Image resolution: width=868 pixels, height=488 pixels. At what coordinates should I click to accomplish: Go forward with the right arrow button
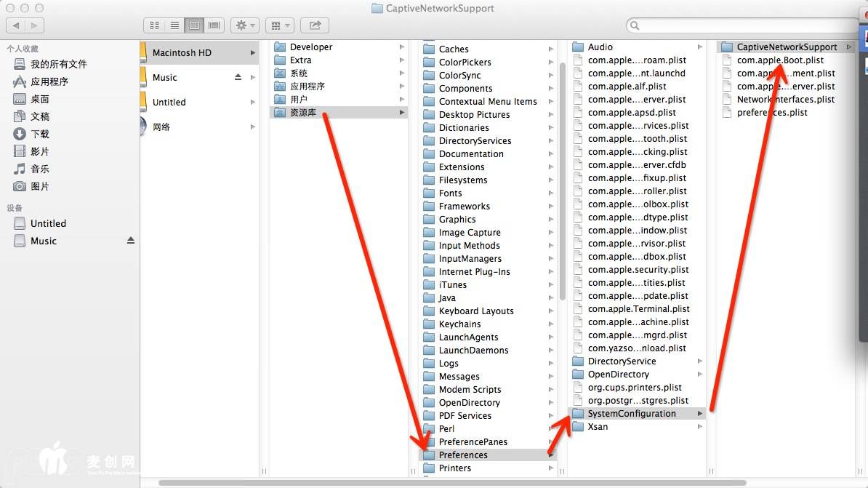[34, 25]
